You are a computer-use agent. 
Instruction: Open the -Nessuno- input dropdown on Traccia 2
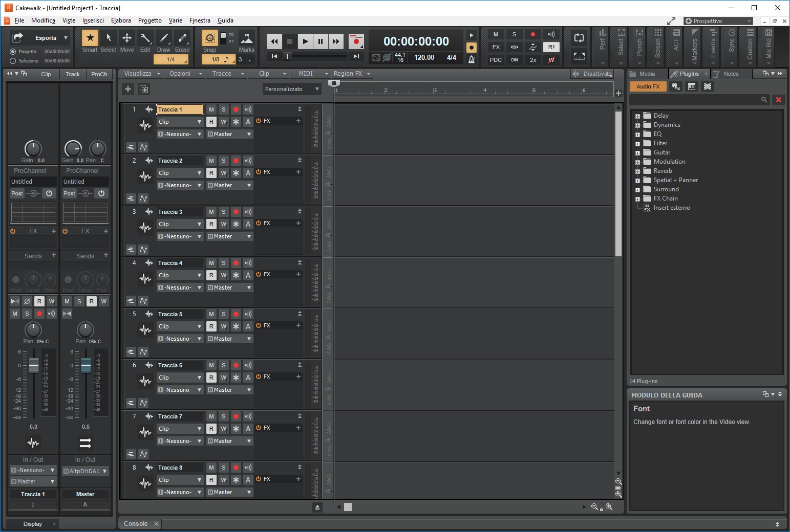180,185
